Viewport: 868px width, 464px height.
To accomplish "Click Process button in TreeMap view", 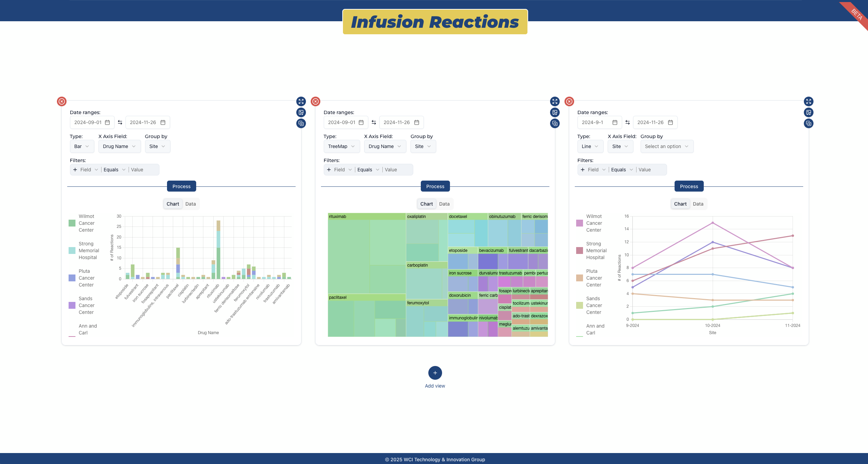I will tap(435, 186).
